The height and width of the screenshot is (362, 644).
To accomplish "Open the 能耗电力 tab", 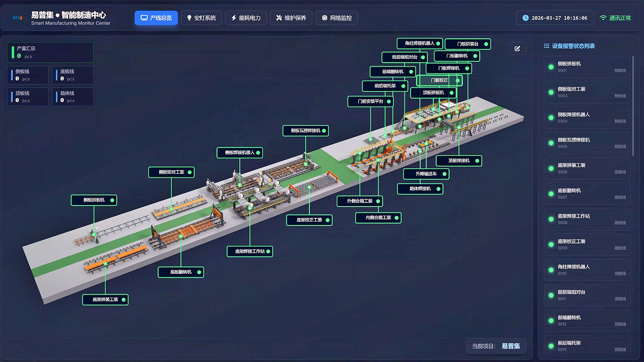I will pos(246,18).
